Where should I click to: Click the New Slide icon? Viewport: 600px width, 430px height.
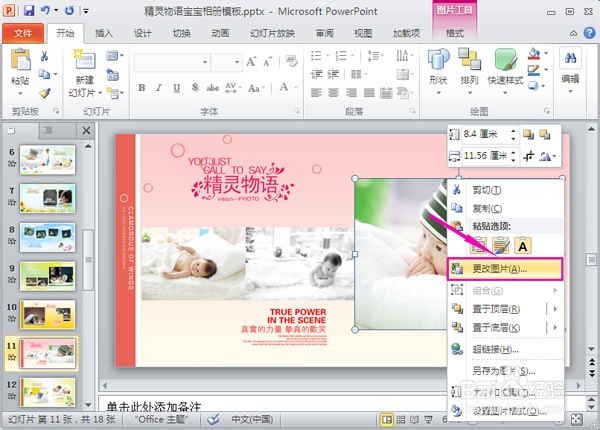(x=85, y=60)
